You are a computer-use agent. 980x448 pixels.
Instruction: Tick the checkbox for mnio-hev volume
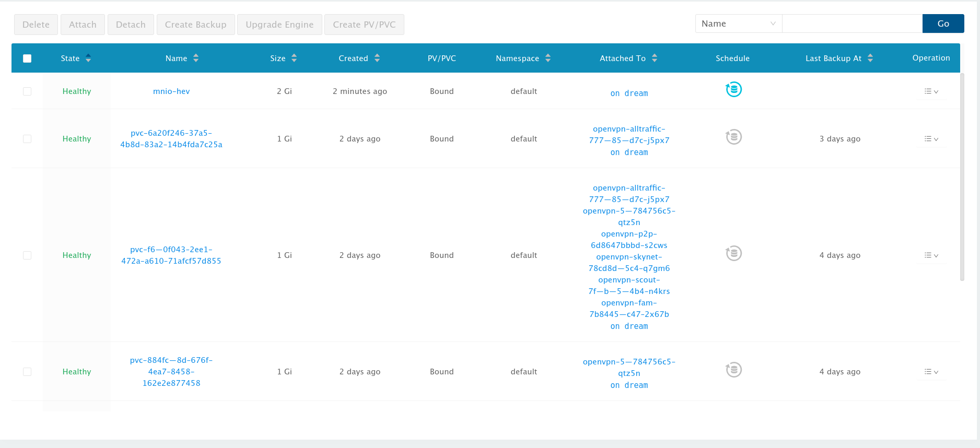click(27, 91)
